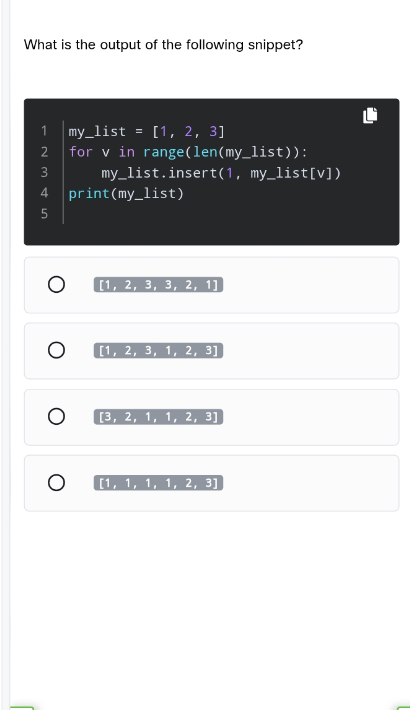Viewport: 410px width, 710px height.
Task: Click the print(my_list) code line
Action: (126, 194)
